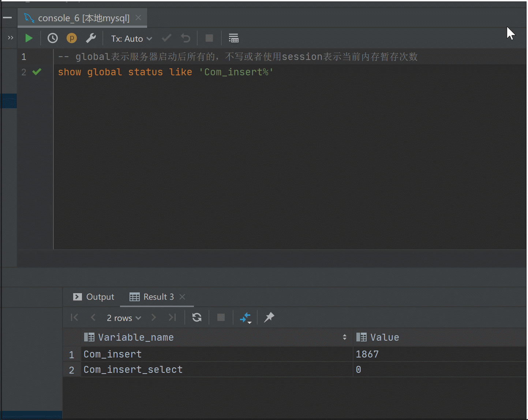
Task: Click the Commit checkmark icon
Action: pos(166,38)
